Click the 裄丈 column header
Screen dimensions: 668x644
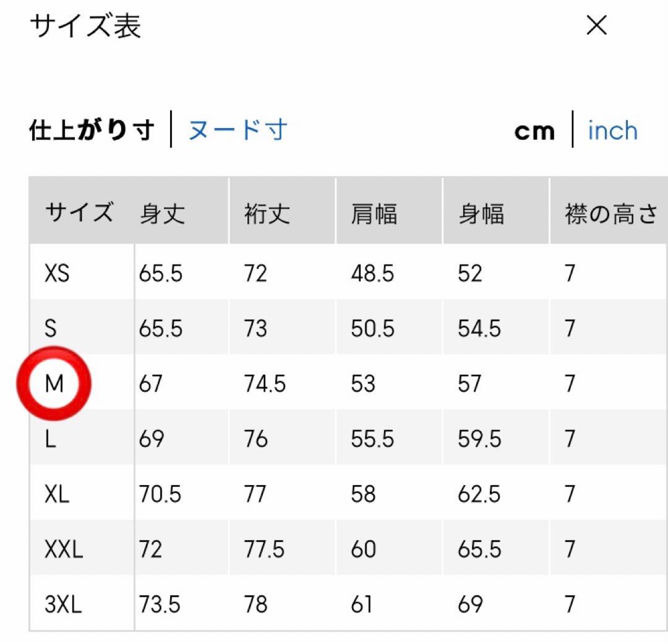pyautogui.click(x=267, y=214)
